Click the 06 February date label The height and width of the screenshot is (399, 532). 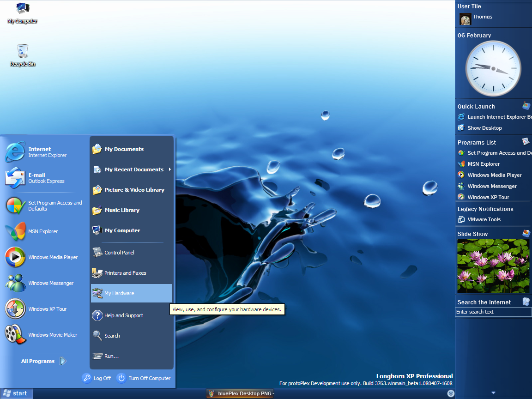[x=474, y=35]
